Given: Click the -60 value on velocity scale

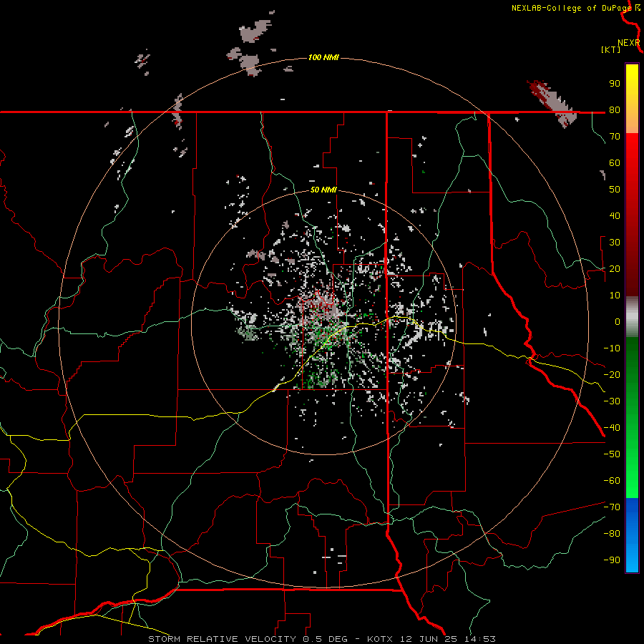Looking at the screenshot, I should click(x=612, y=481).
